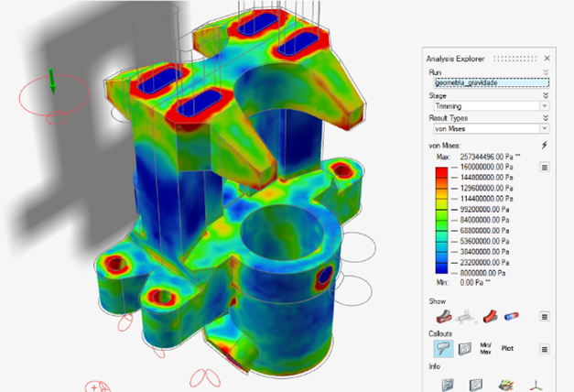Toggle the loads and supports show icon
Viewport: 574px width, 392px height.
[x=465, y=316]
